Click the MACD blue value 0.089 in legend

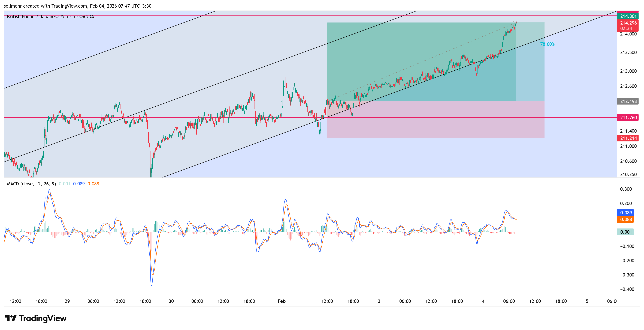[x=79, y=184]
